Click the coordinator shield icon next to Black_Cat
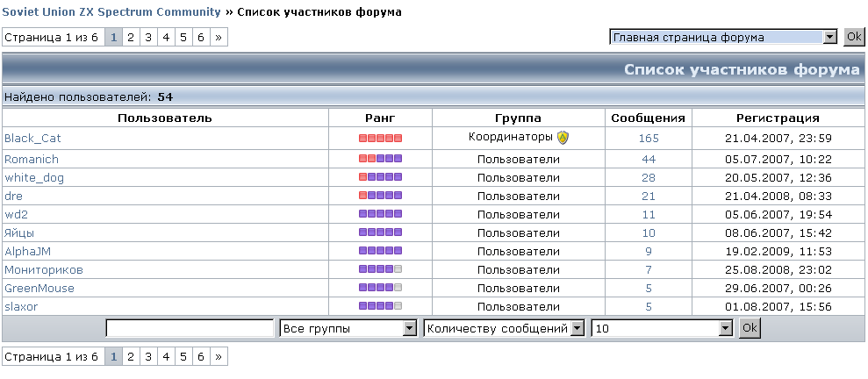This screenshot has width=868, height=379. click(x=563, y=137)
